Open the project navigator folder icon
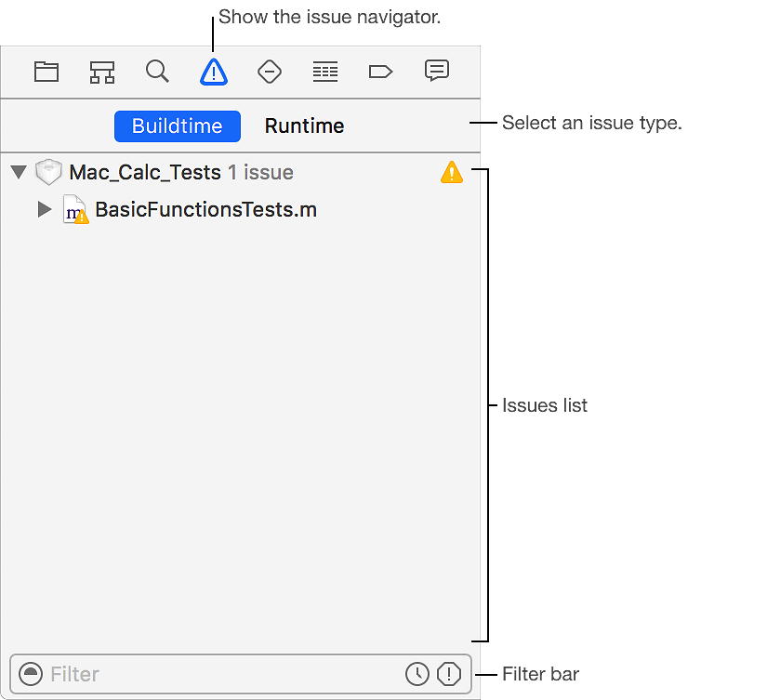The image size is (767, 700). pyautogui.click(x=46, y=72)
